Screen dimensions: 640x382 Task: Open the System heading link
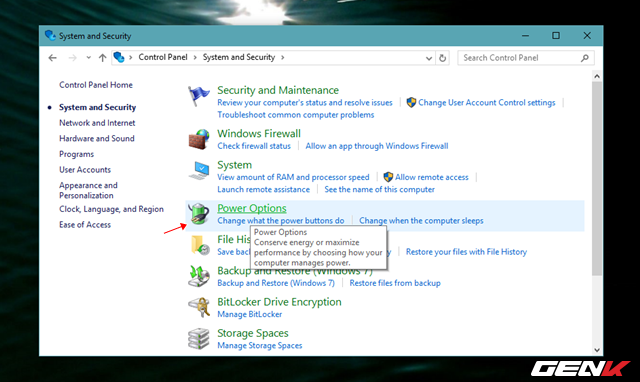(x=234, y=165)
